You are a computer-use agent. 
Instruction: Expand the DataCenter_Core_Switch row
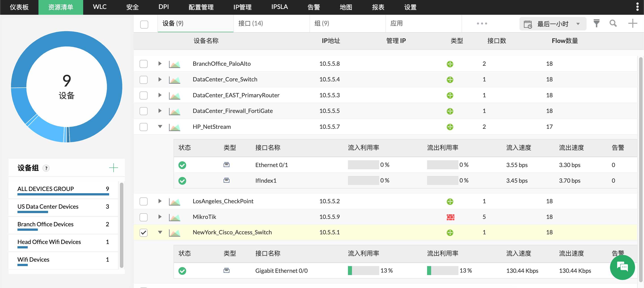point(160,80)
